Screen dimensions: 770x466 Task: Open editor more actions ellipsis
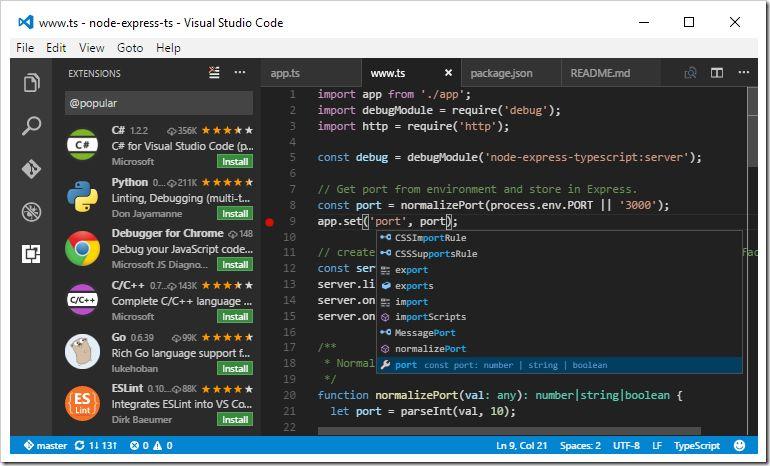click(744, 73)
